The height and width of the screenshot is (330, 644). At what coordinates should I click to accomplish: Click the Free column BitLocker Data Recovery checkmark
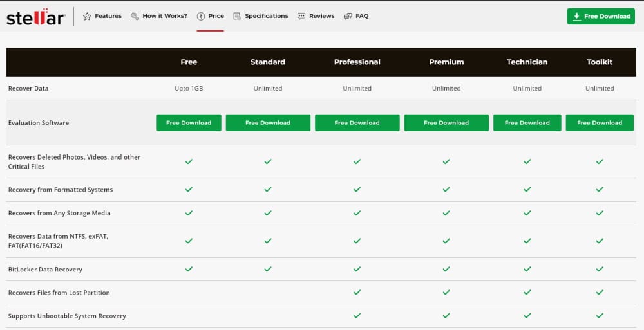(189, 269)
